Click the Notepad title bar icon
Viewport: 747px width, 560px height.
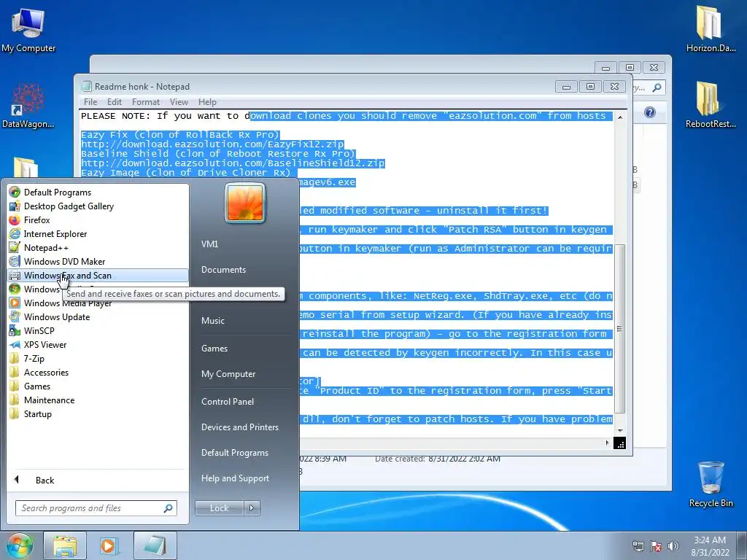click(86, 86)
